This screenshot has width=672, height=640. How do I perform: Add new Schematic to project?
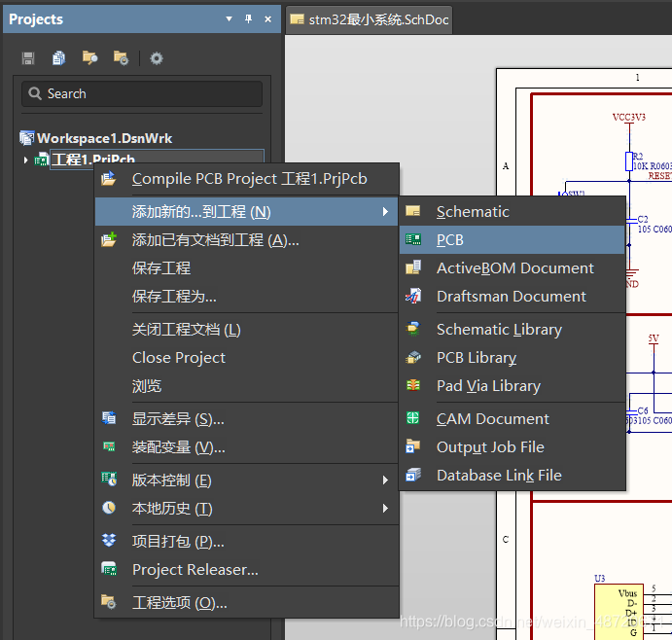tap(513, 212)
